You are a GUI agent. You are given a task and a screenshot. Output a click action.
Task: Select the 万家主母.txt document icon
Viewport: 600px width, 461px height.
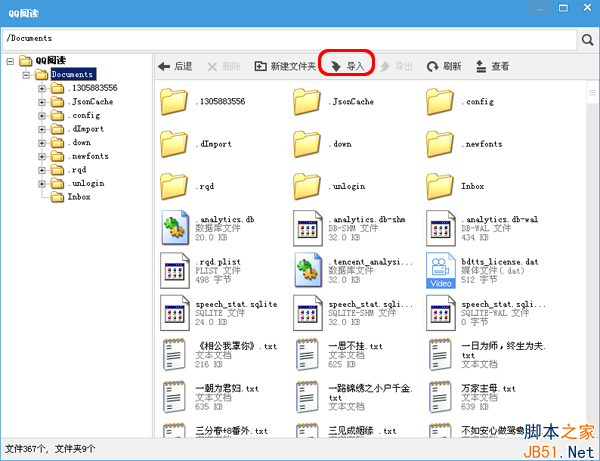click(440, 397)
